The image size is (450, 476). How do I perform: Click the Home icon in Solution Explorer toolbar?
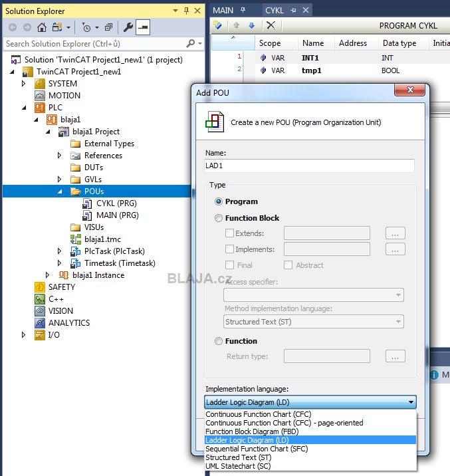coord(42,27)
